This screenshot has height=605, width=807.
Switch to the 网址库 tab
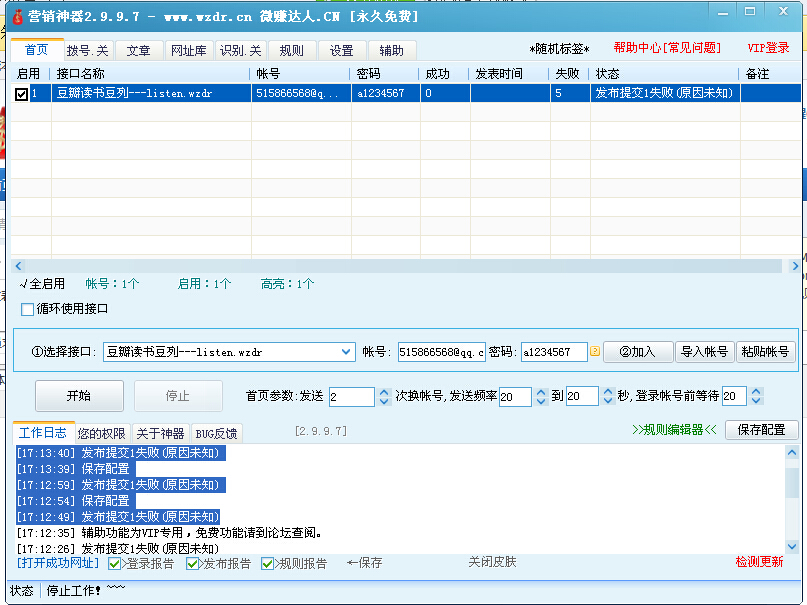tap(188, 51)
